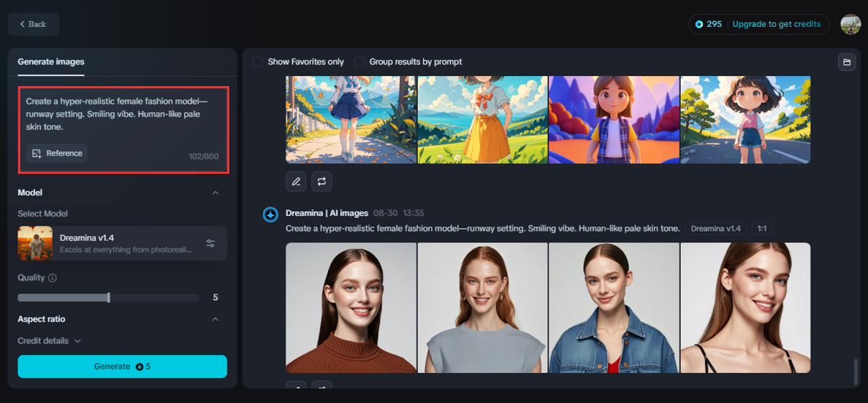This screenshot has height=403, width=868.
Task: Open the model in denim jacket image
Action: [x=614, y=307]
